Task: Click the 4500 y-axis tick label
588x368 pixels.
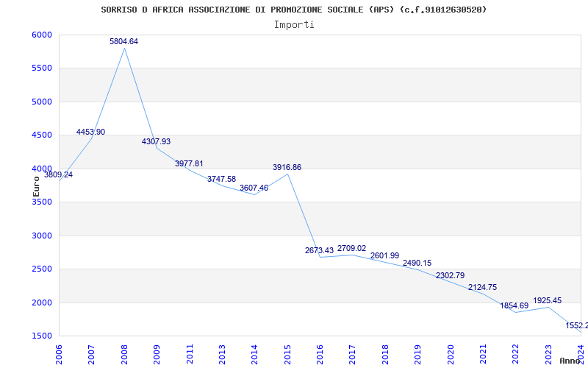Action: 41,135
